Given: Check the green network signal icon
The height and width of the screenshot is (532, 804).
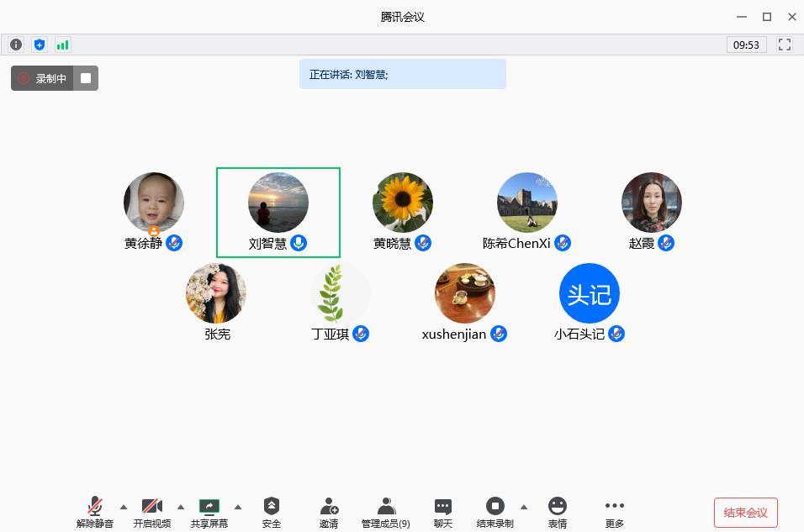Looking at the screenshot, I should click(x=62, y=45).
